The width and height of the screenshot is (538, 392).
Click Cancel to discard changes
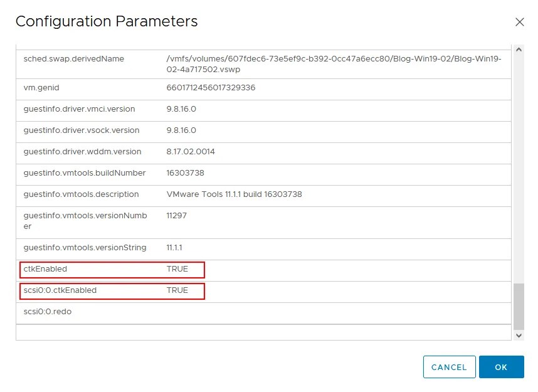(x=449, y=367)
